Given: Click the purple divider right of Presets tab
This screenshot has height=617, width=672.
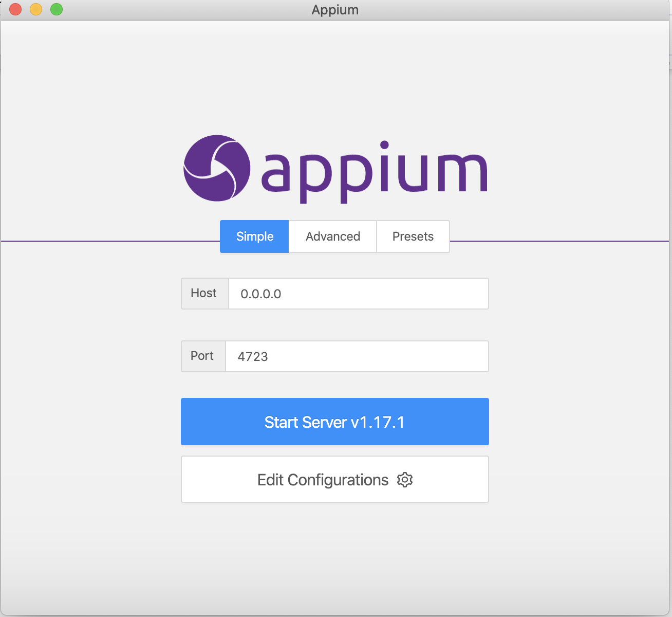Looking at the screenshot, I should pyautogui.click(x=560, y=241).
